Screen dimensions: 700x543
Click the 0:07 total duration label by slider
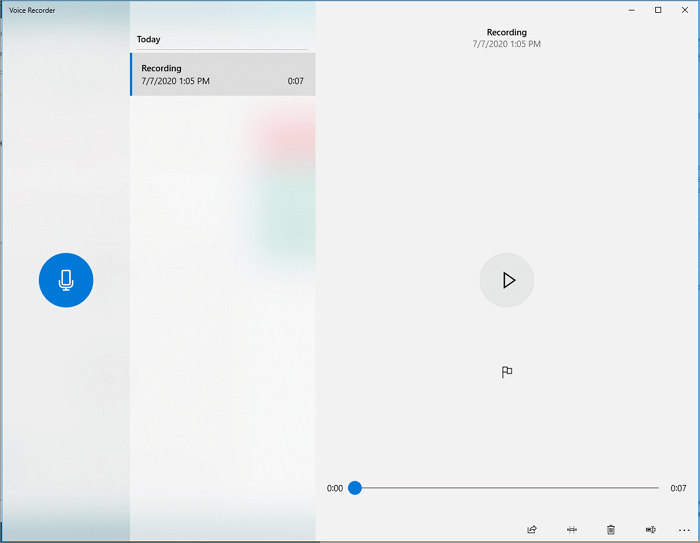pyautogui.click(x=678, y=488)
